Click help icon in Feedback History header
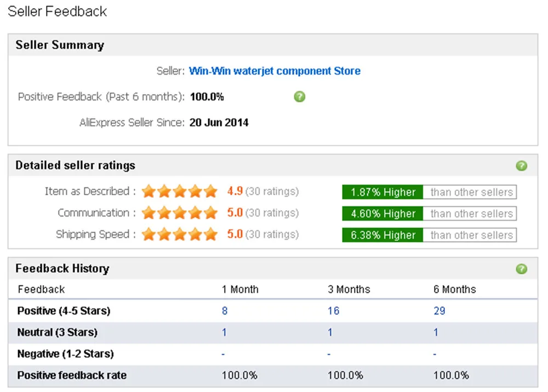Image resolution: width=548 pixels, height=392 pixels. [522, 269]
